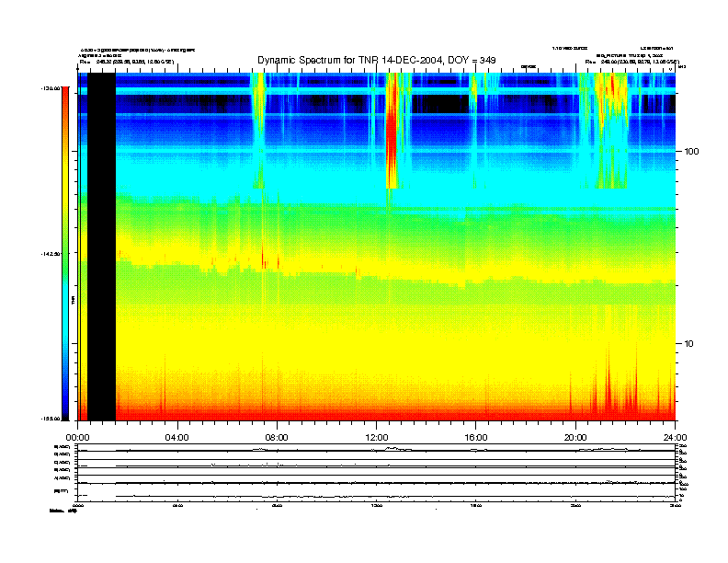Click the '-155.00' label at the color bar's base

[51, 419]
